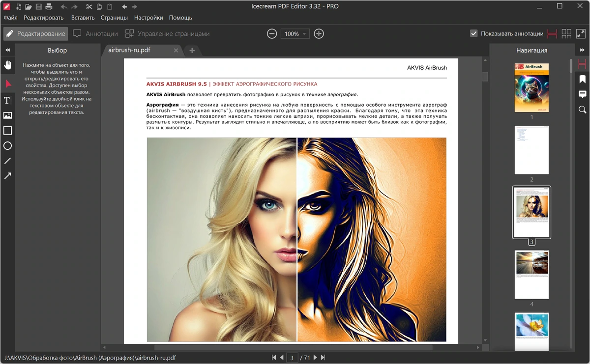Screen dimensions: 590x364
Task: Open the Редактировать menu
Action: click(x=44, y=18)
